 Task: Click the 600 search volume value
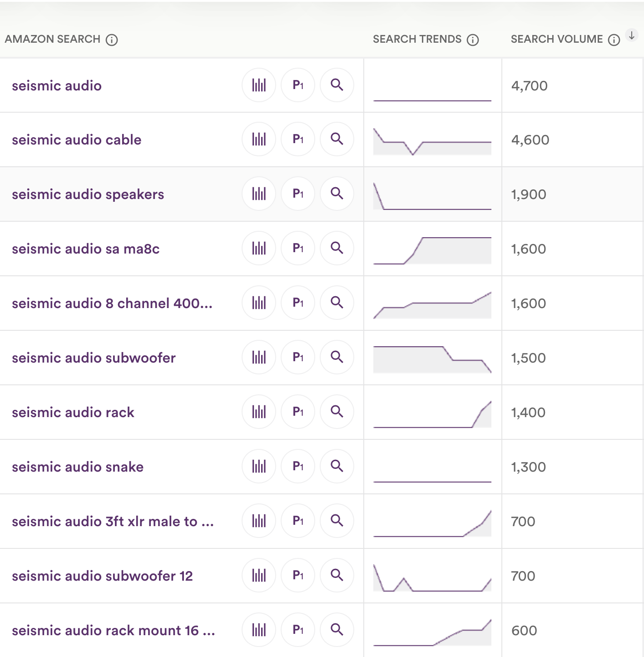click(x=524, y=630)
